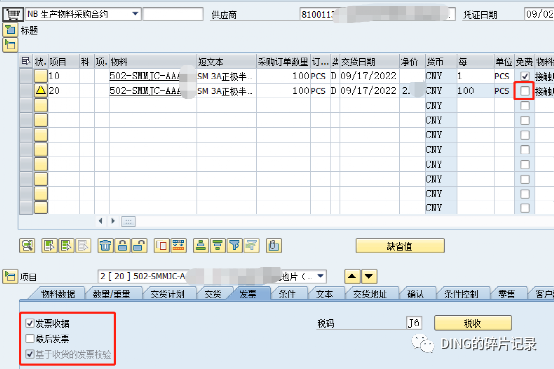Open the 条件控制 tab
Screen dimensions: 554x369
461,294
